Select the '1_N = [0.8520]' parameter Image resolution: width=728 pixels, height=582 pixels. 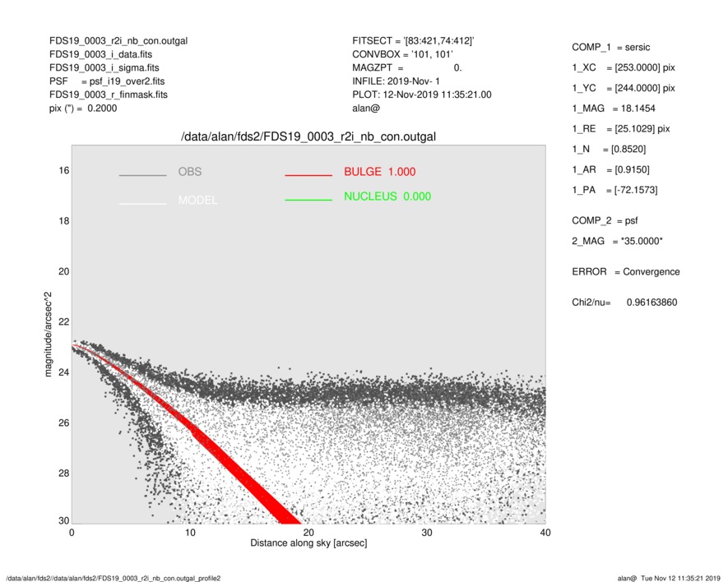pos(610,150)
